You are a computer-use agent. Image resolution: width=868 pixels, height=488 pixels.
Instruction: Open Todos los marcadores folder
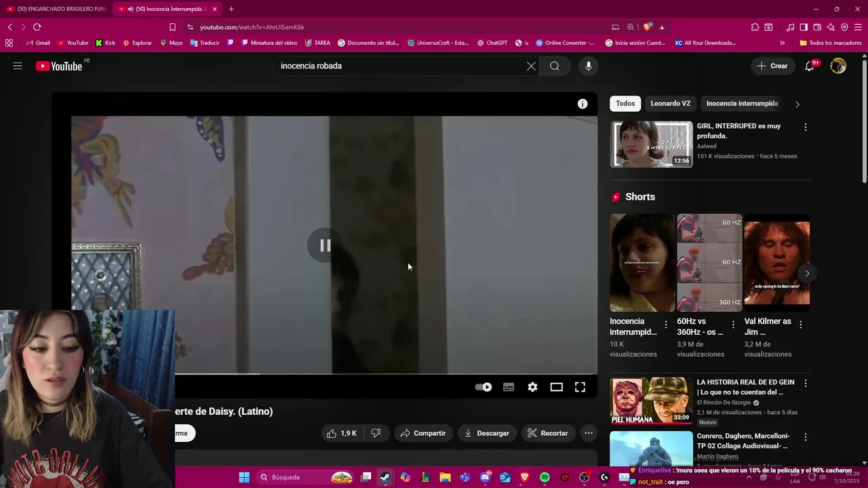[831, 43]
